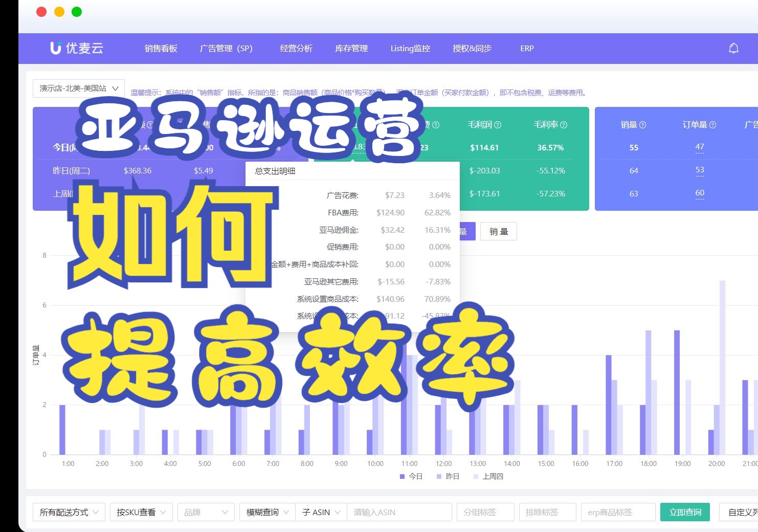
Task: Toggle the 今日 legend series
Action: 411,476
